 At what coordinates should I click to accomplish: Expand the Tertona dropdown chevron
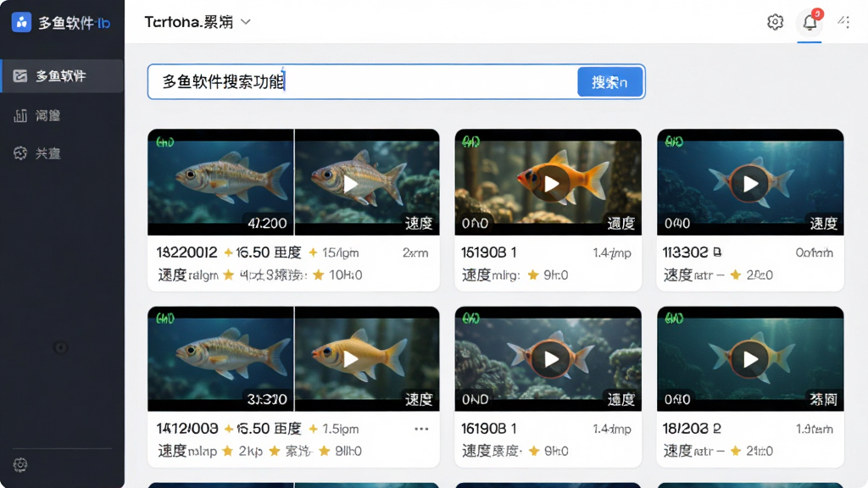pyautogui.click(x=246, y=22)
